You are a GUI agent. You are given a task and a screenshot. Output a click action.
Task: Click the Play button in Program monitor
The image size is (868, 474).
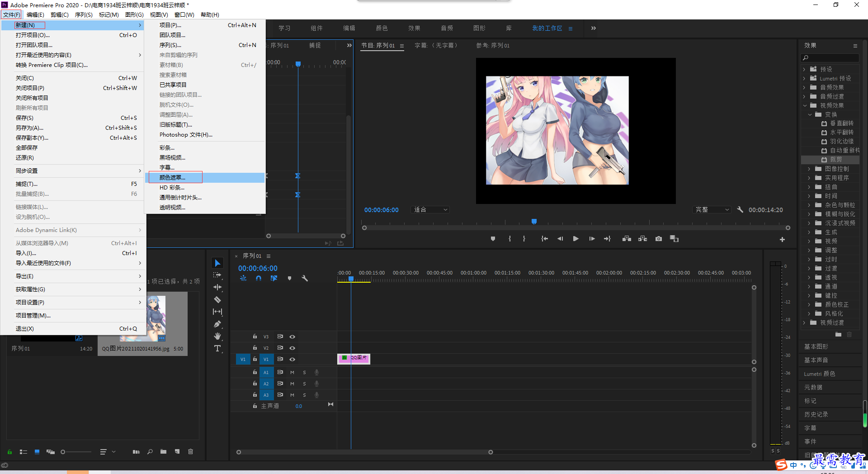coord(576,239)
